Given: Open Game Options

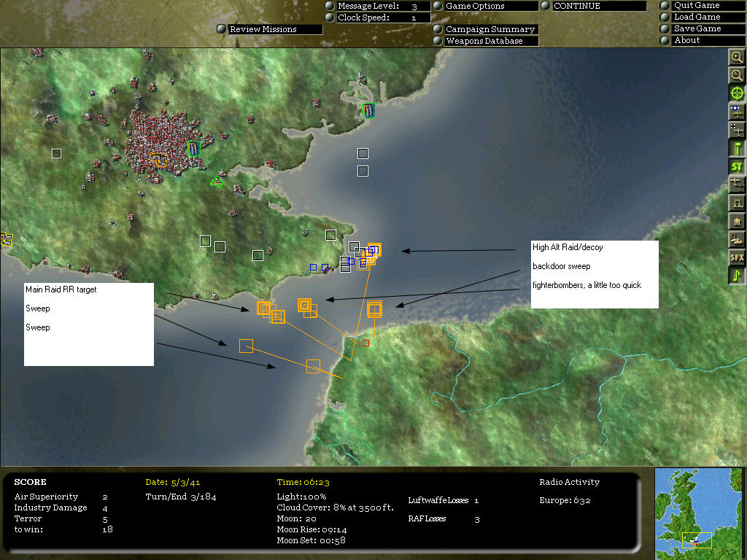Looking at the screenshot, I should tap(491, 6).
